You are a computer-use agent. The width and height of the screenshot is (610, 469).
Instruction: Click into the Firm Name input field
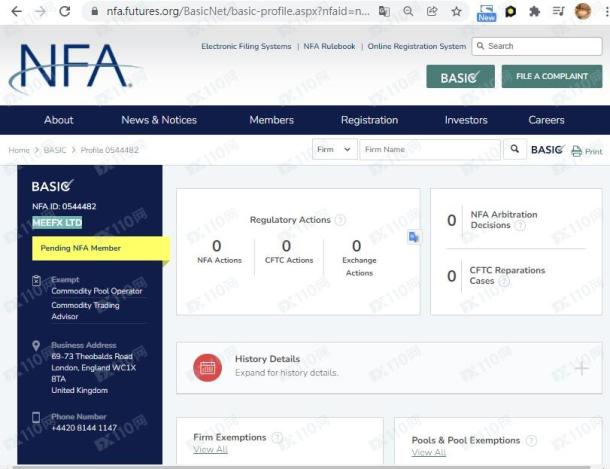(x=430, y=149)
